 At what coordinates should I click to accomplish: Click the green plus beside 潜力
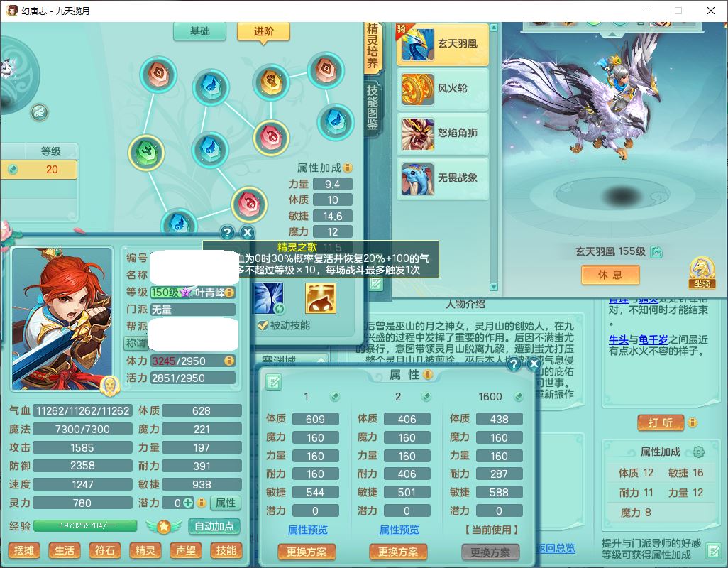point(188,503)
